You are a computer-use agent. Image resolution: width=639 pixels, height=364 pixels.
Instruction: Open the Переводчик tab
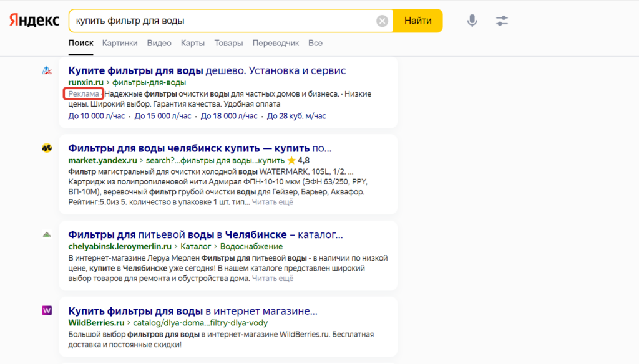point(275,43)
